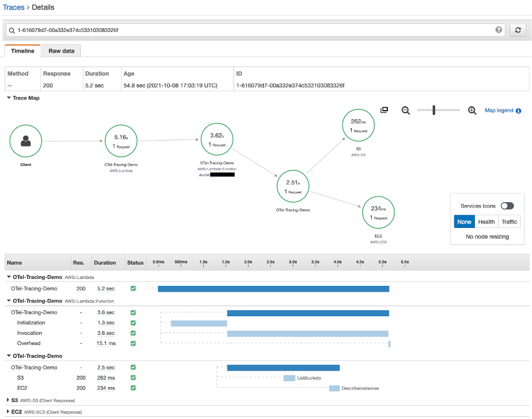Click the fullscreen map icon above the trace map
532x419 pixels.
[x=384, y=110]
